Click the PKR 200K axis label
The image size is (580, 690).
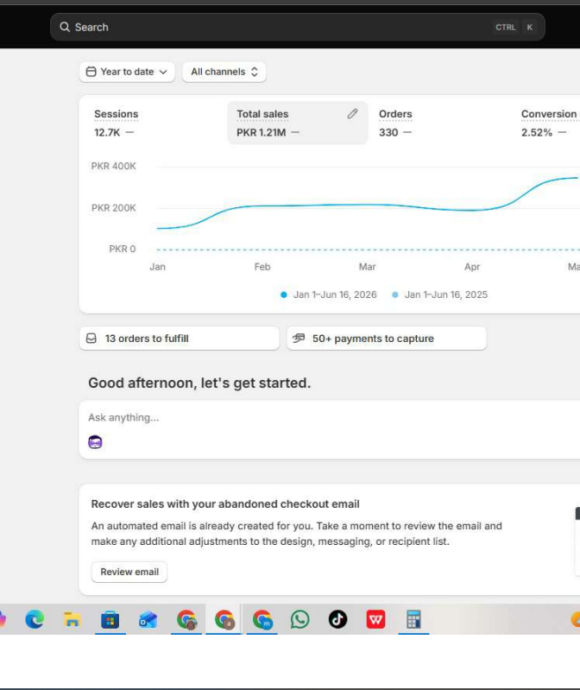pyautogui.click(x=114, y=208)
